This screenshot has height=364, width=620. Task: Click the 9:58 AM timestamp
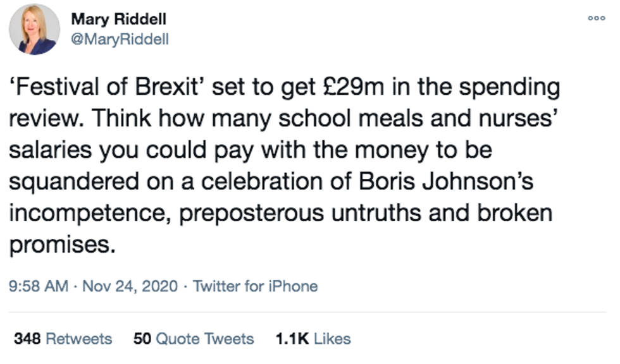coord(39,286)
